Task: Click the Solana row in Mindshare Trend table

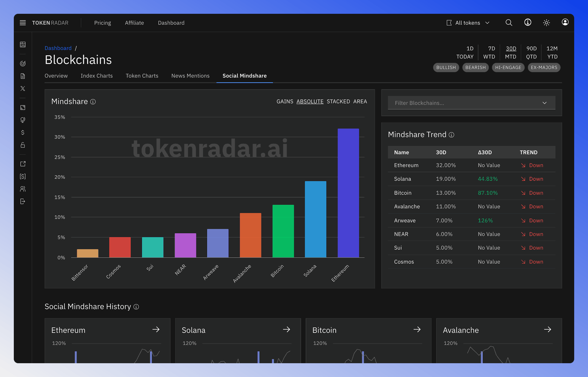Action: pos(471,179)
